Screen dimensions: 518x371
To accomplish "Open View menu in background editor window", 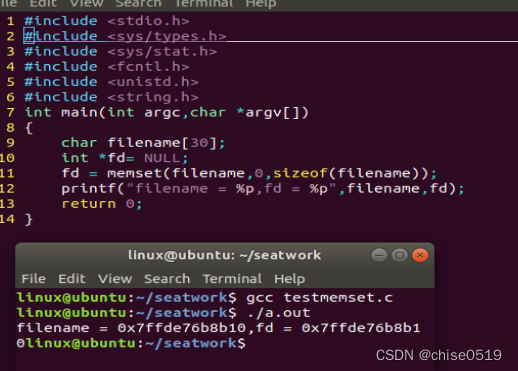I will [x=86, y=3].
